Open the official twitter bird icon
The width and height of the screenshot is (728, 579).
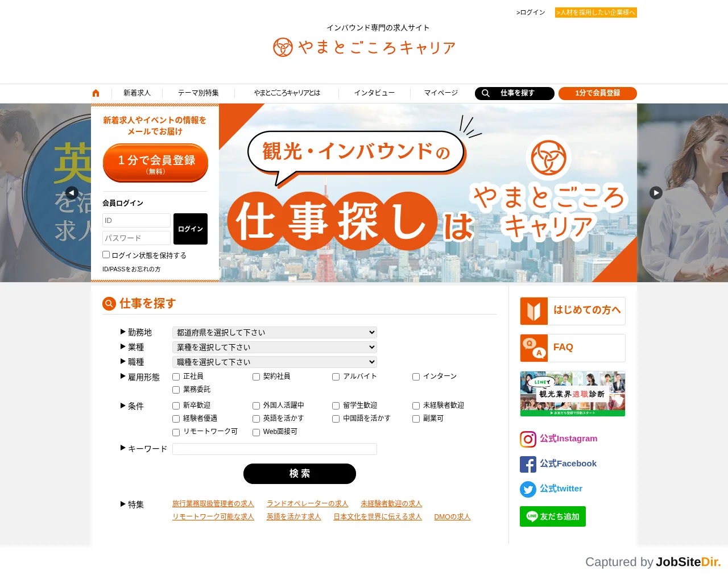coord(528,489)
